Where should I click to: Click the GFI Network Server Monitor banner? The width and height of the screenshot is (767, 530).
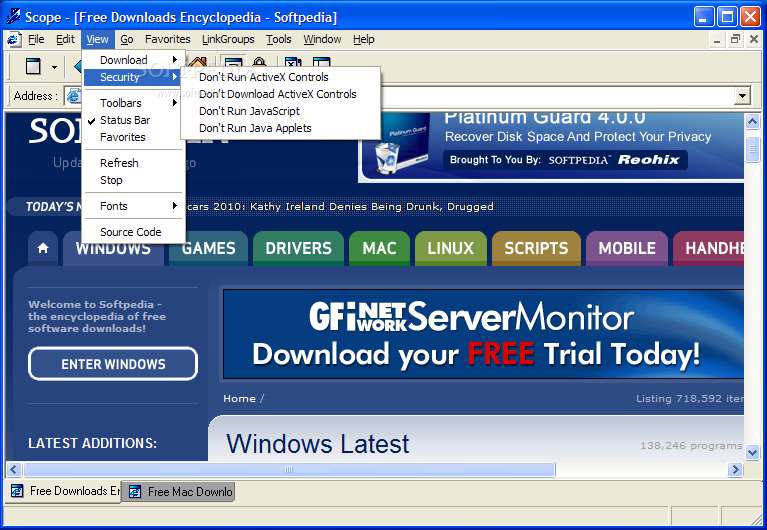pyautogui.click(x=483, y=334)
